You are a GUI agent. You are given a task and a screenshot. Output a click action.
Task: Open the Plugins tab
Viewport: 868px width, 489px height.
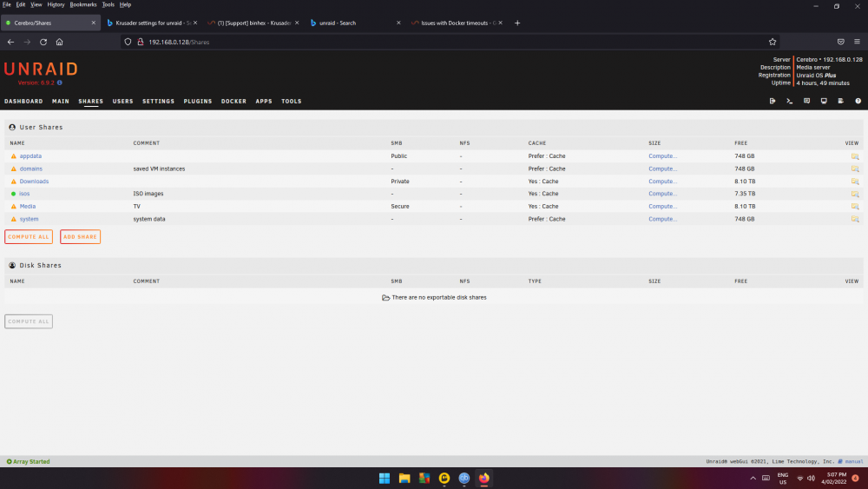click(x=198, y=102)
